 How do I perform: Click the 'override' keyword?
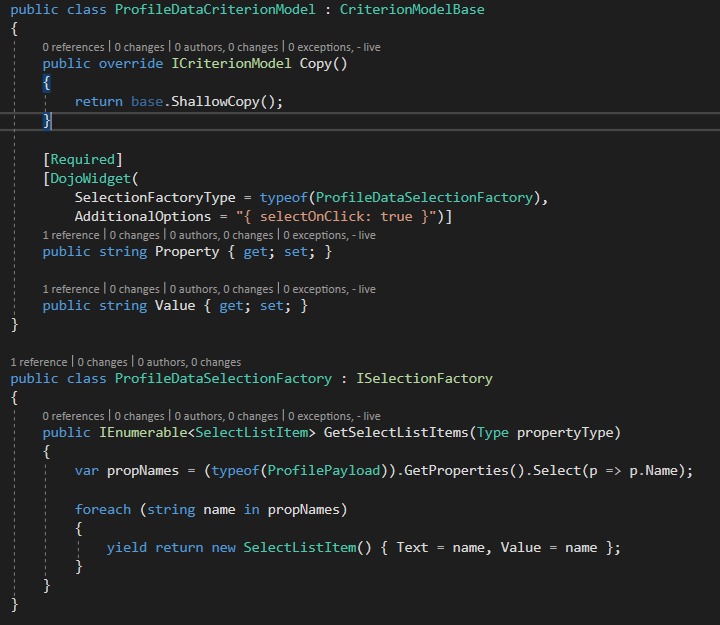[x=131, y=63]
